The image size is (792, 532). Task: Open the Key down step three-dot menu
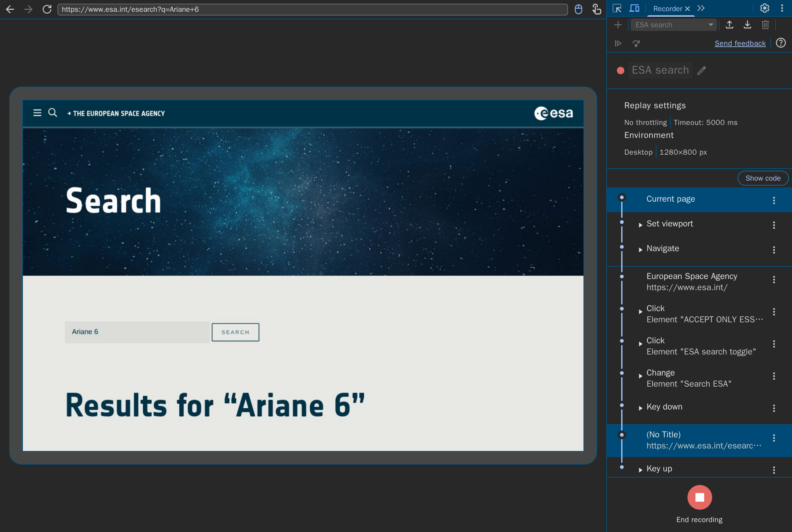pos(774,408)
